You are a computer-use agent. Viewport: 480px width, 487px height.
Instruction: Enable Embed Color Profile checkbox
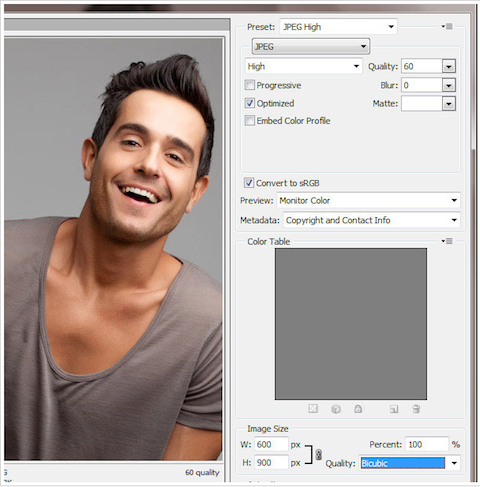tap(250, 120)
